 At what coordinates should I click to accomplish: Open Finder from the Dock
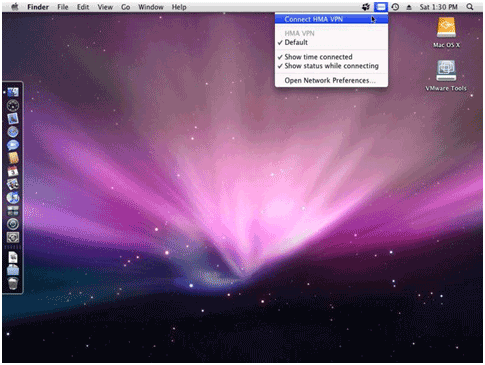(x=13, y=92)
